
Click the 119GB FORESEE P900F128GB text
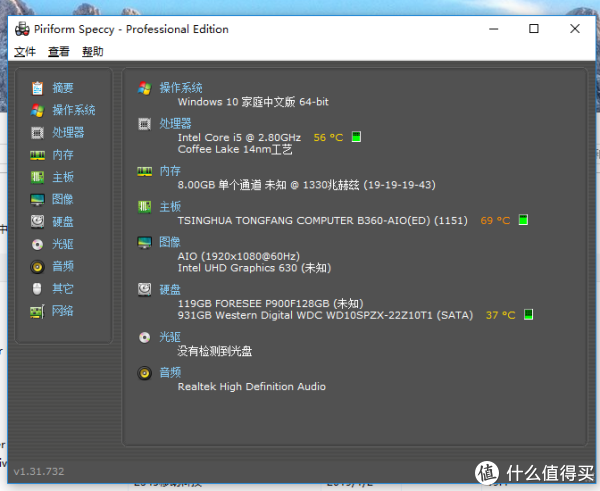coord(270,303)
